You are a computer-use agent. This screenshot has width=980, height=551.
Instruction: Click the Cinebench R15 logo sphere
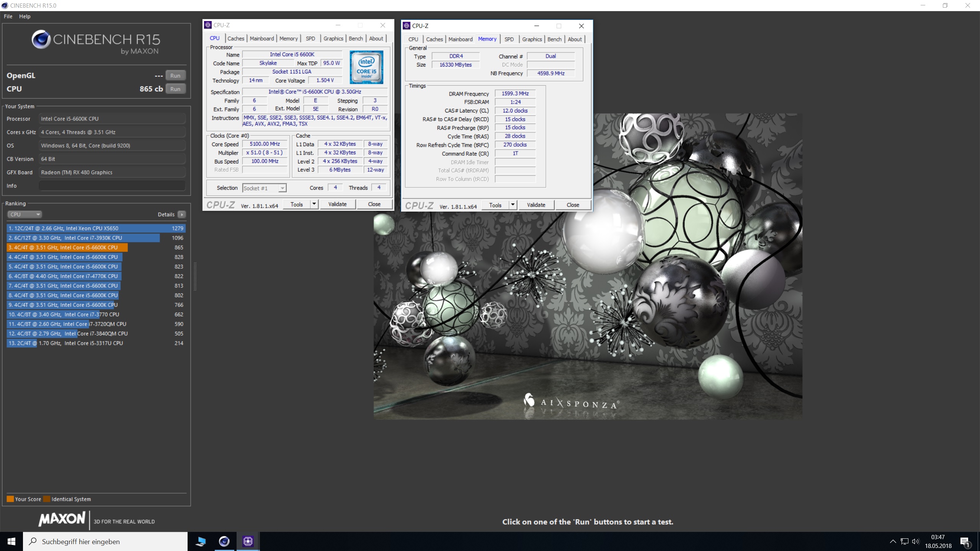point(41,39)
